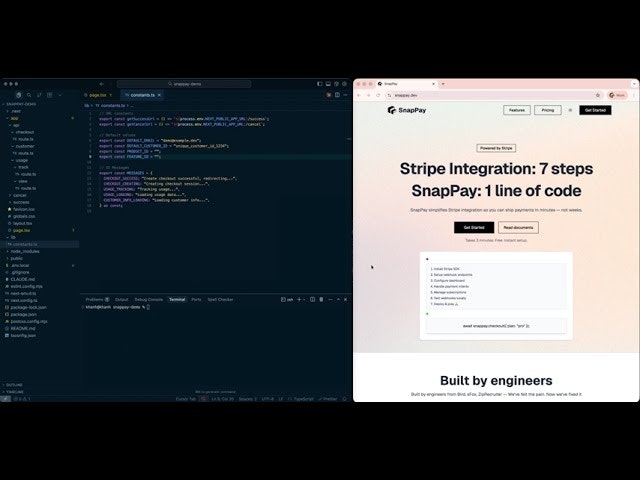Click the snappay.dev address bar
Image resolution: width=640 pixels, height=480 pixels.
click(492, 96)
